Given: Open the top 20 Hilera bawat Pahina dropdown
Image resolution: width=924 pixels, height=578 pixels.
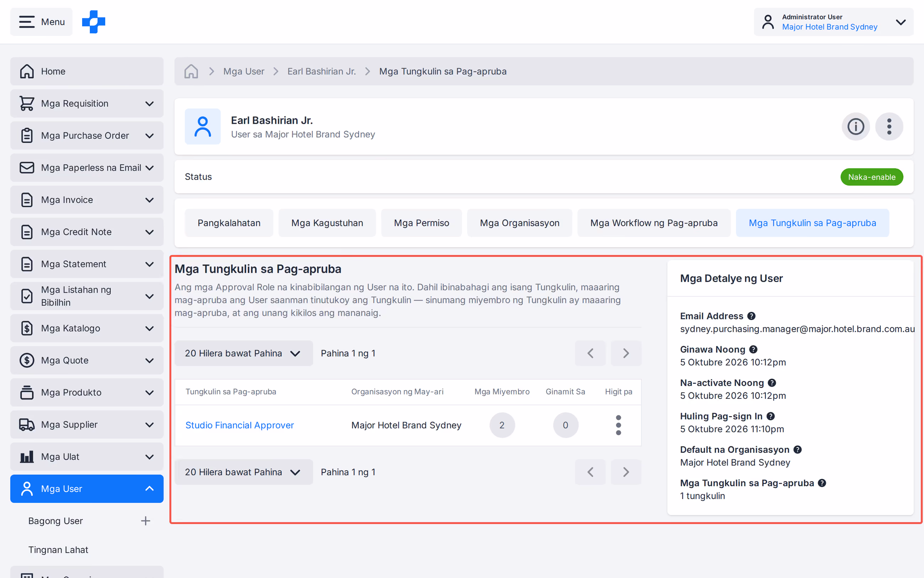Looking at the screenshot, I should pos(243,353).
